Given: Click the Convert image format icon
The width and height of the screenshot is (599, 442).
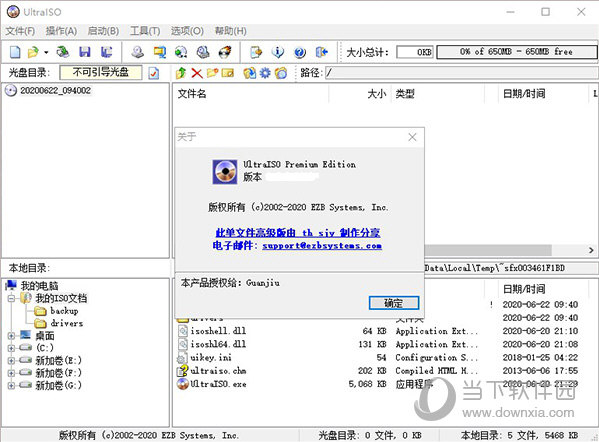Looking at the screenshot, I should 160,52.
